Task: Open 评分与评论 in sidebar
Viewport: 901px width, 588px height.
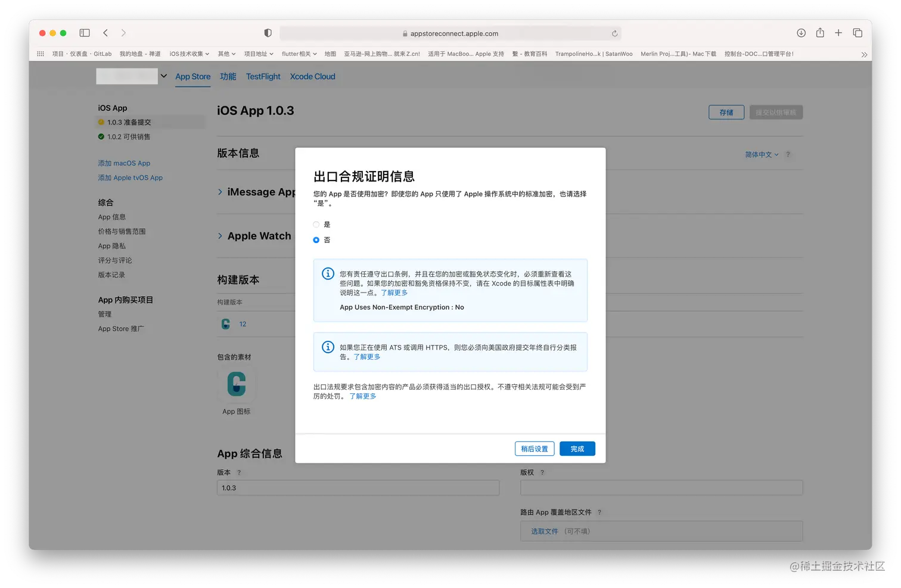Action: click(x=115, y=260)
